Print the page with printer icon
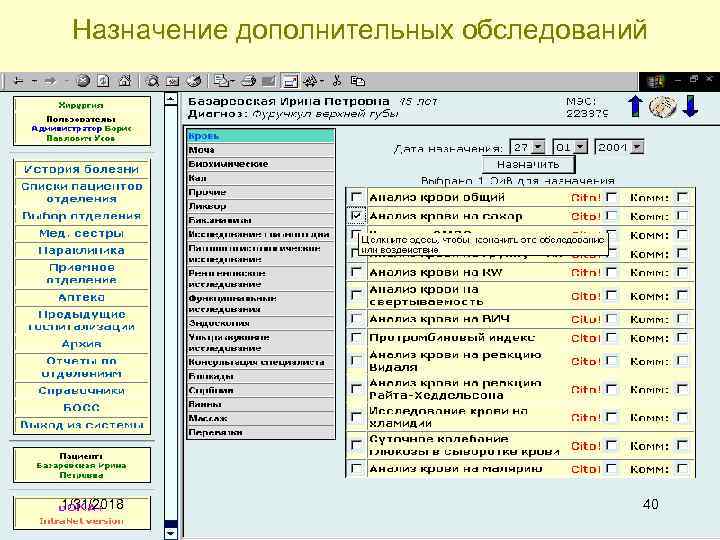Image resolution: width=720 pixels, height=540 pixels. click(x=248, y=81)
